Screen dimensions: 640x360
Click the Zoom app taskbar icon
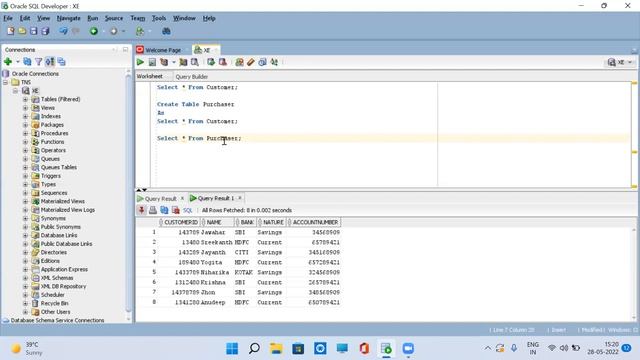(408, 349)
